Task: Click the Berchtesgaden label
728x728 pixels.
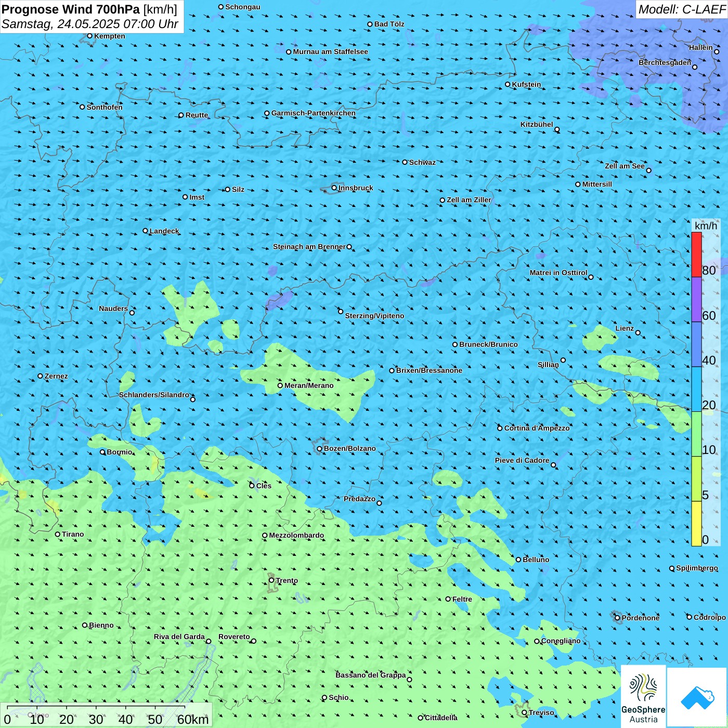Action: click(665, 62)
